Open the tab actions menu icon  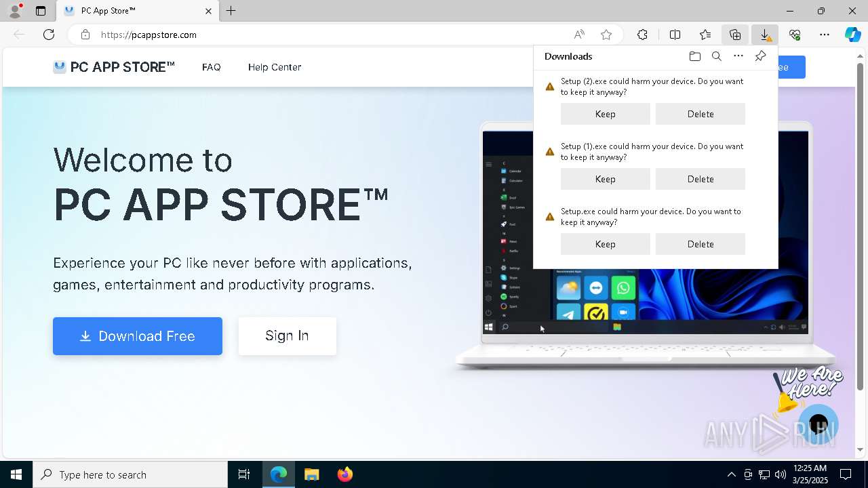coord(41,11)
